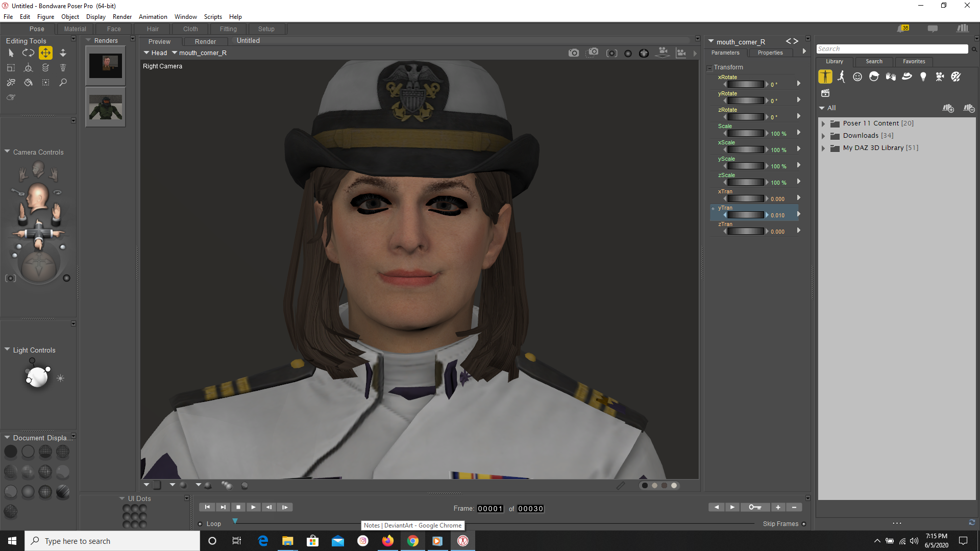Open the Pose library category

(842, 77)
